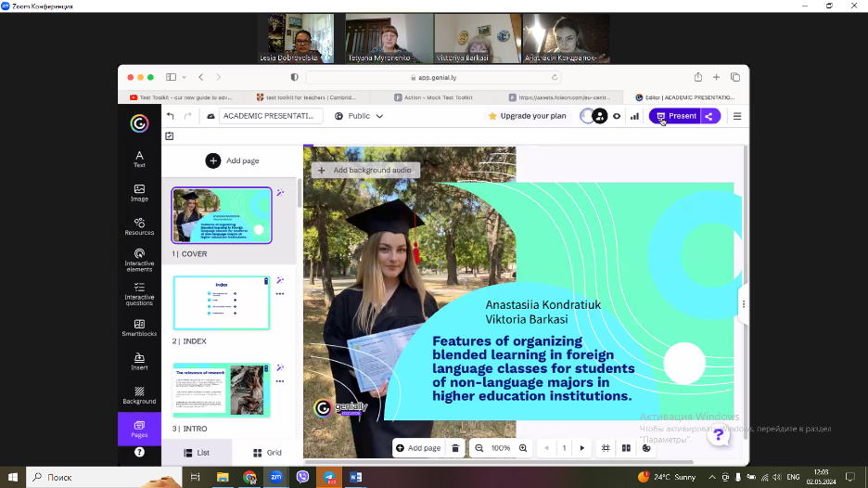Open the Text tool in sidebar

coord(139,159)
